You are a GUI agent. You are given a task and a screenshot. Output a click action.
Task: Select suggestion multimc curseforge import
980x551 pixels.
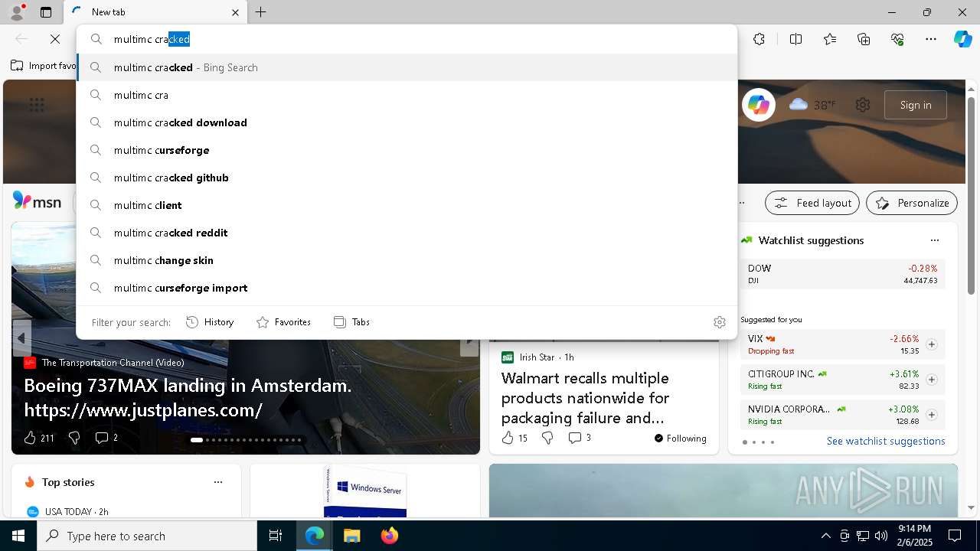point(407,288)
